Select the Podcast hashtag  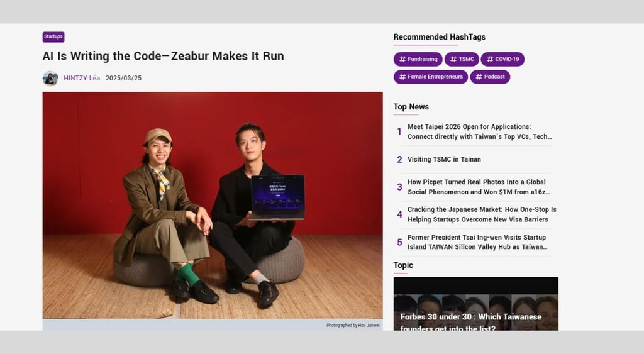coord(490,77)
